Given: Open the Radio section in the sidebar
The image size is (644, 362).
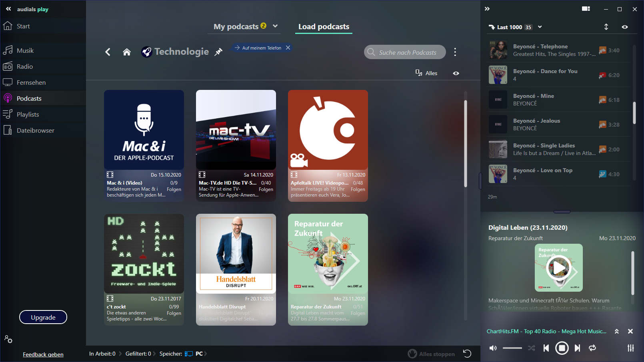Looking at the screenshot, I should pos(25,67).
